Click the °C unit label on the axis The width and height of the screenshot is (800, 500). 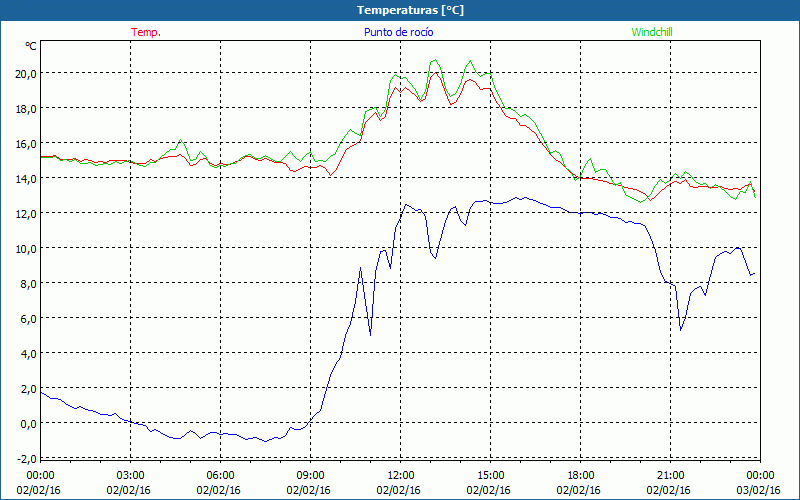tap(31, 46)
